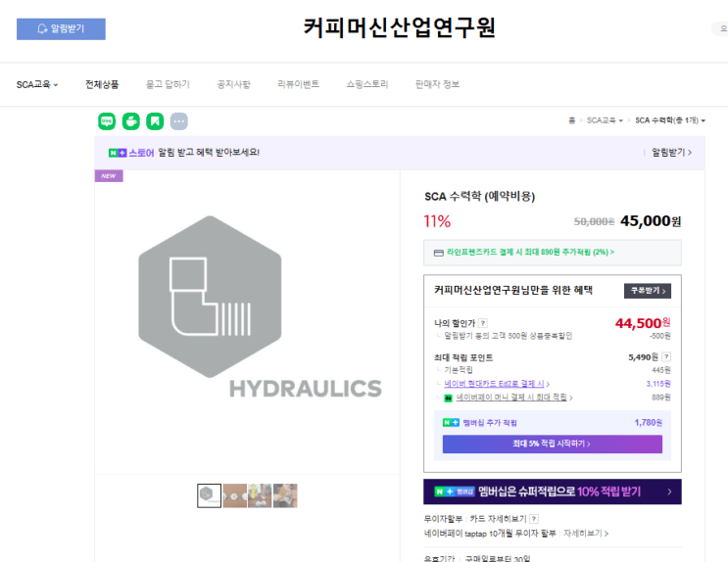
Task: Click the N+ 스토어 logo in banner
Action: pyautogui.click(x=131, y=153)
